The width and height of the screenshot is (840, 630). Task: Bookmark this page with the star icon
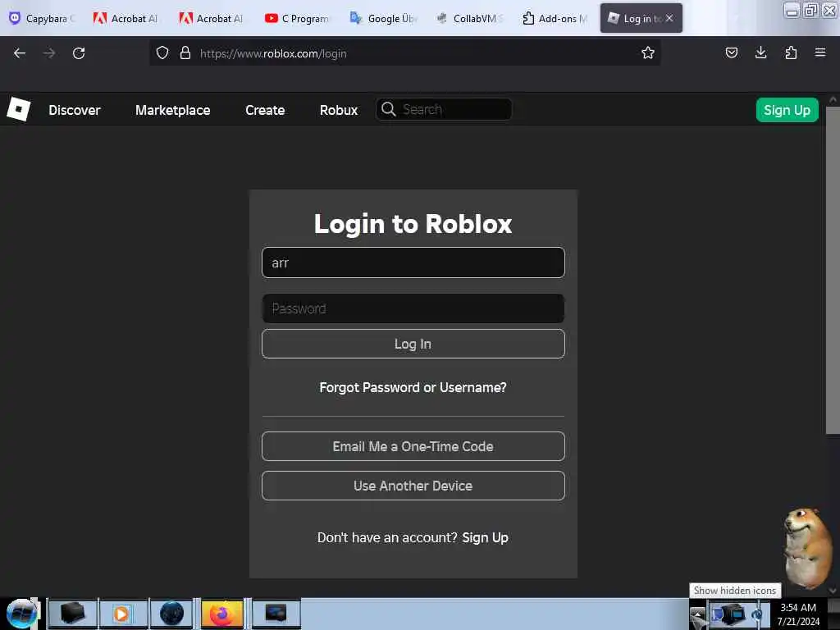click(648, 52)
